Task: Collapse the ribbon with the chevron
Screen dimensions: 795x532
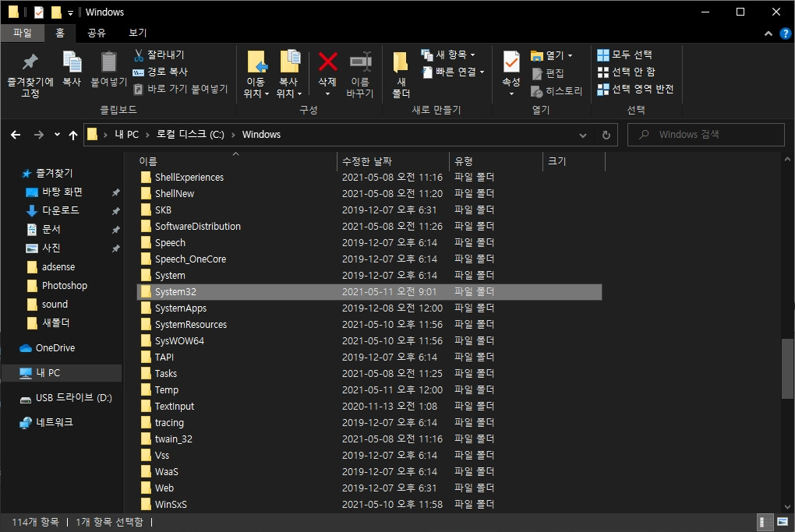Action: click(x=768, y=33)
